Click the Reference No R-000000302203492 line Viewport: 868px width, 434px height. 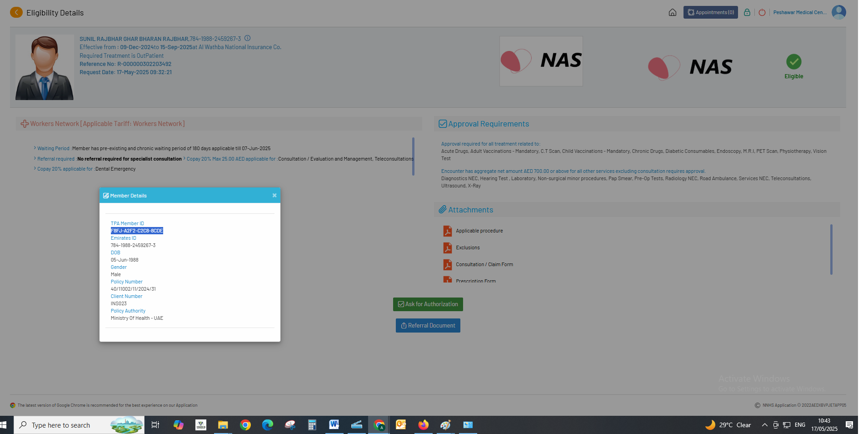tap(125, 64)
